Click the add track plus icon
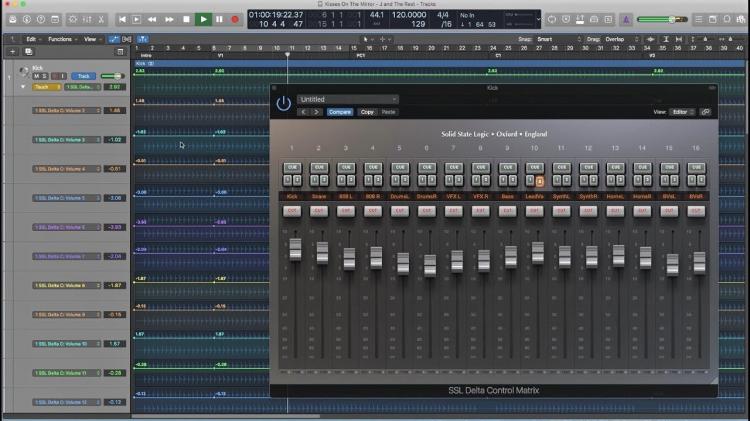Viewport: 750px width, 421px height. (x=12, y=51)
